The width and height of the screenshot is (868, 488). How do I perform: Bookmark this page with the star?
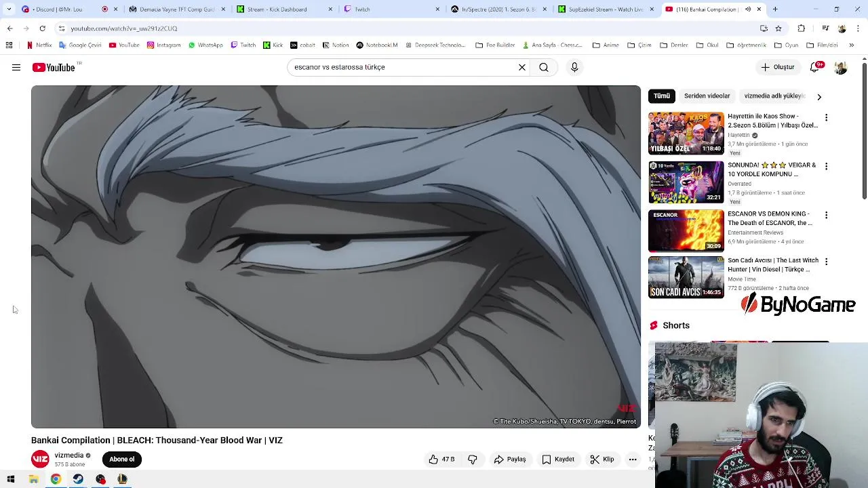pos(778,28)
